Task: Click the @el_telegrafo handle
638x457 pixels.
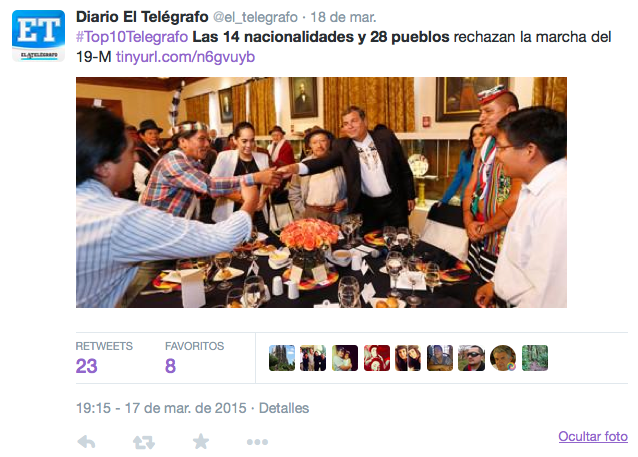Action: pyautogui.click(x=255, y=17)
